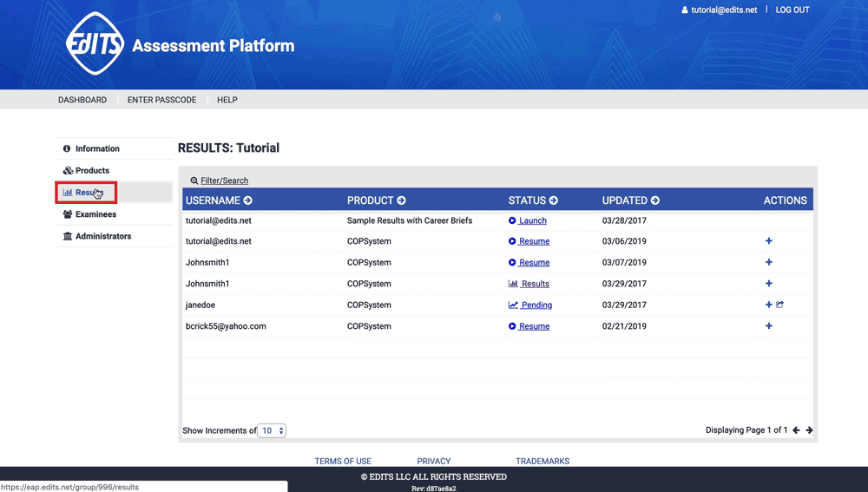Open Enter Passcode menu item
The height and width of the screenshot is (492, 868).
click(x=161, y=100)
